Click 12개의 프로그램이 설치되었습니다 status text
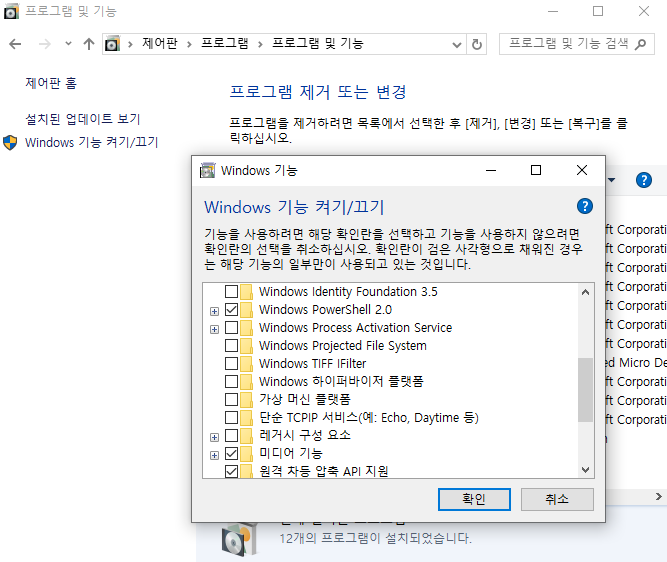The image size is (667, 562). point(376,538)
